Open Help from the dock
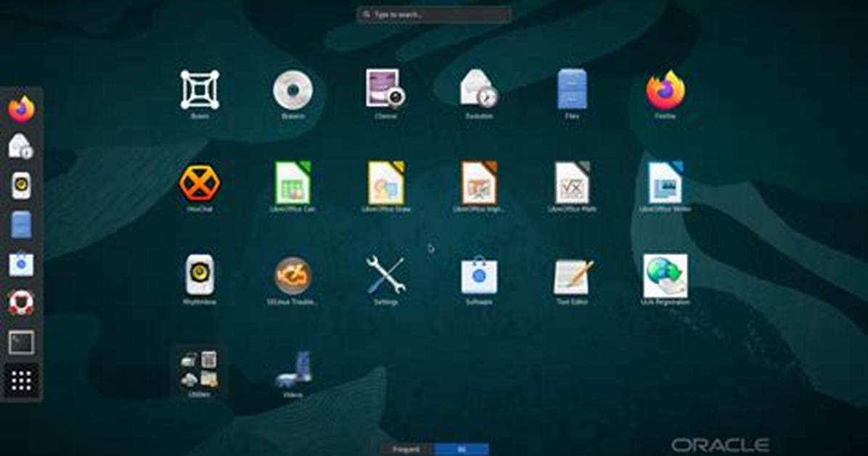The height and width of the screenshot is (456, 868). 21,303
